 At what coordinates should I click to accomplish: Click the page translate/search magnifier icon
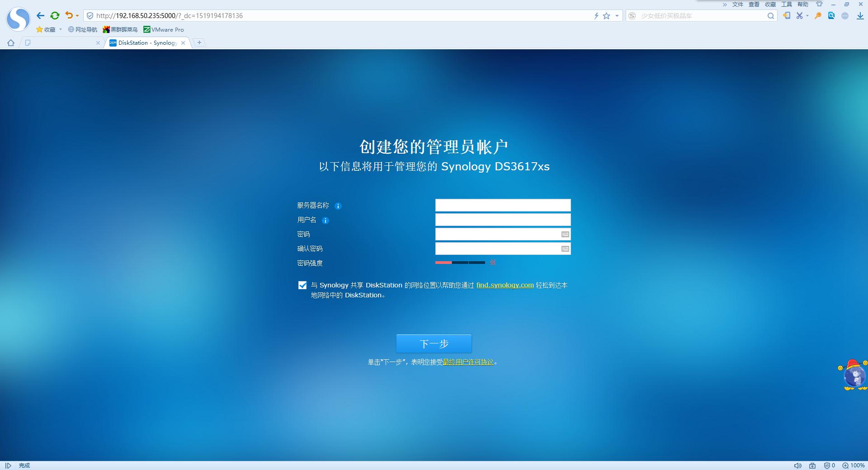[831, 15]
